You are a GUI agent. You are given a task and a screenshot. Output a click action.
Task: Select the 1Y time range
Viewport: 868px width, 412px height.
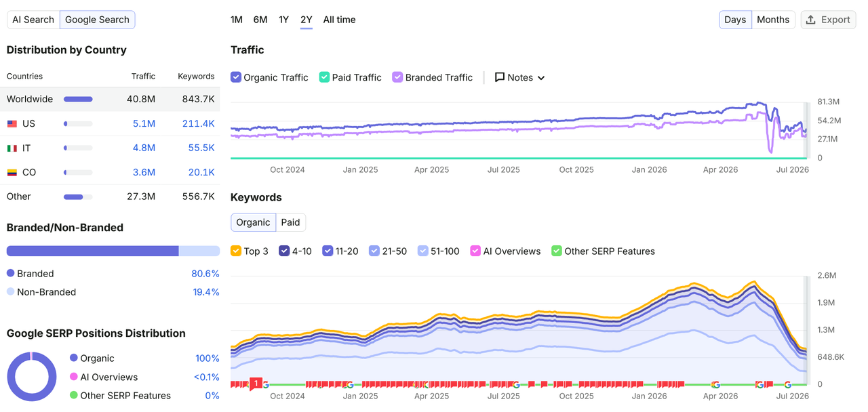coord(283,20)
